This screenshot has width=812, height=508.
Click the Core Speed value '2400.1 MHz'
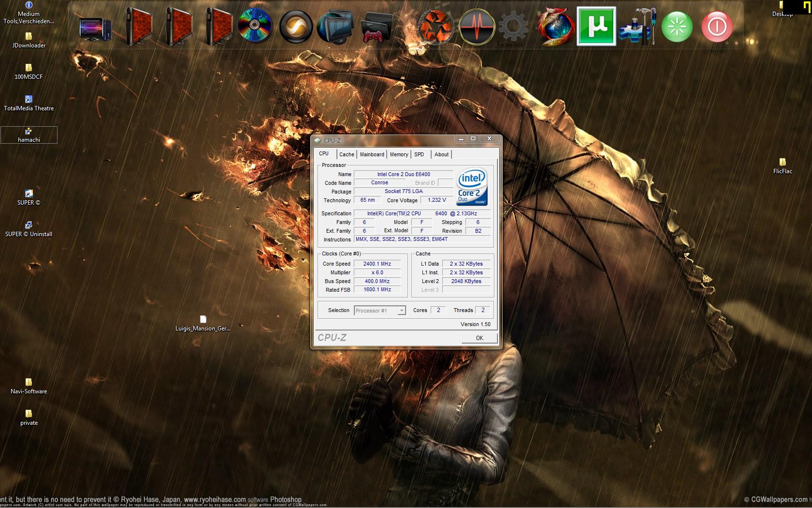pyautogui.click(x=377, y=264)
